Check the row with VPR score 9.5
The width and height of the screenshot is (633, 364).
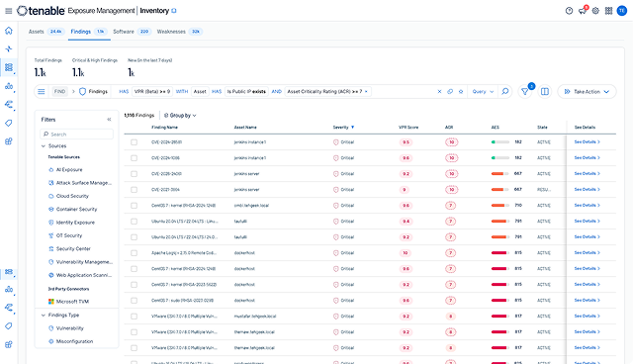point(135,142)
